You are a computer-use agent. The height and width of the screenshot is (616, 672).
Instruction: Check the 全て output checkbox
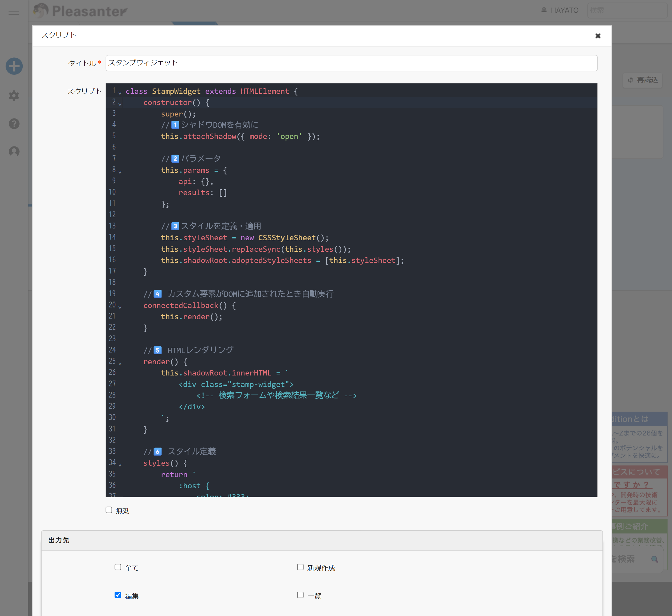(x=117, y=567)
